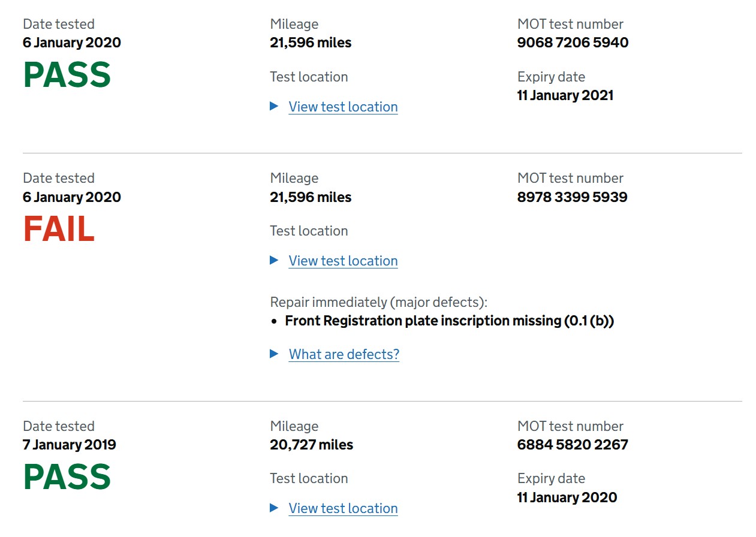756x537 pixels.
Task: Show View test location for the 2019 test
Action: [343, 508]
